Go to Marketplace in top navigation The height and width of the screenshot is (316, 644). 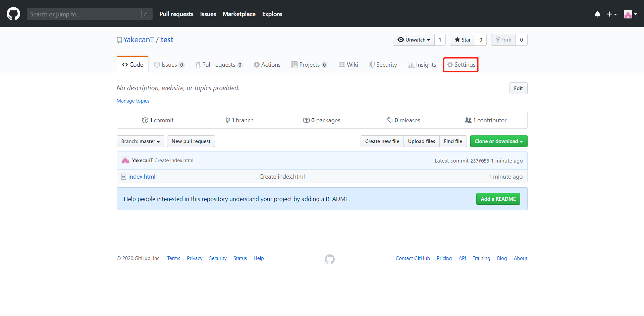click(x=239, y=14)
